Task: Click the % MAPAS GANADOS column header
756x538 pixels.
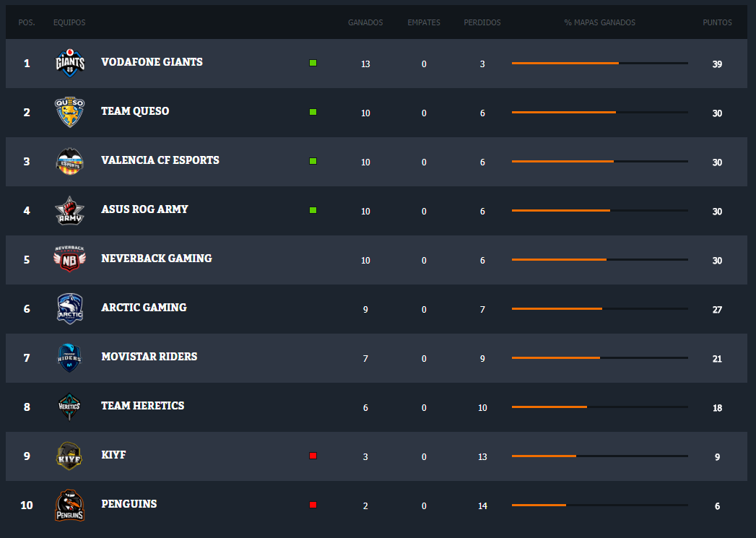Action: point(600,22)
